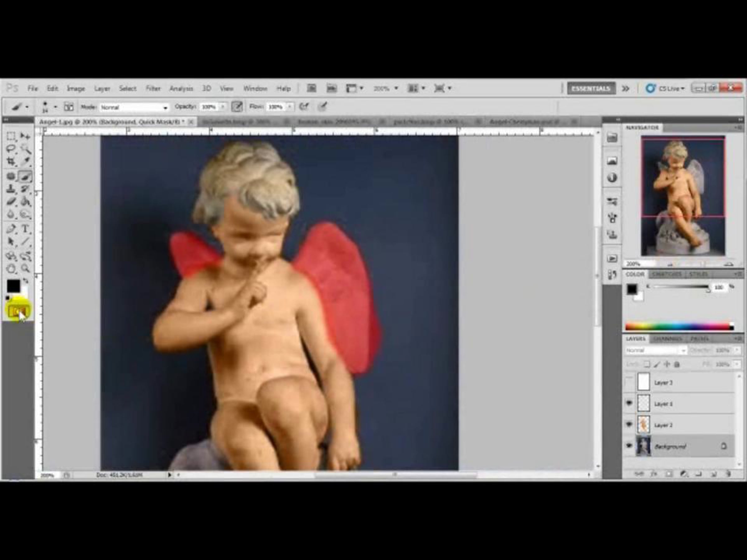The image size is (747, 560).
Task: Select the Lasso tool
Action: pos(11,149)
